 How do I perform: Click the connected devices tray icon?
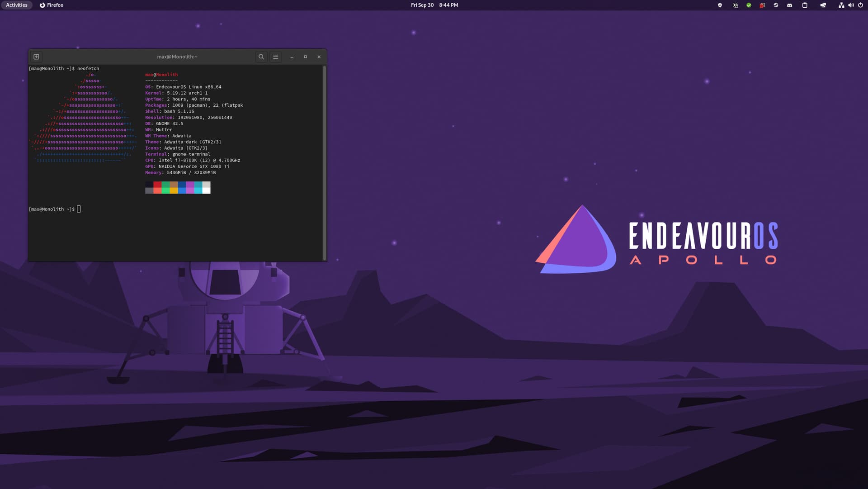point(823,5)
